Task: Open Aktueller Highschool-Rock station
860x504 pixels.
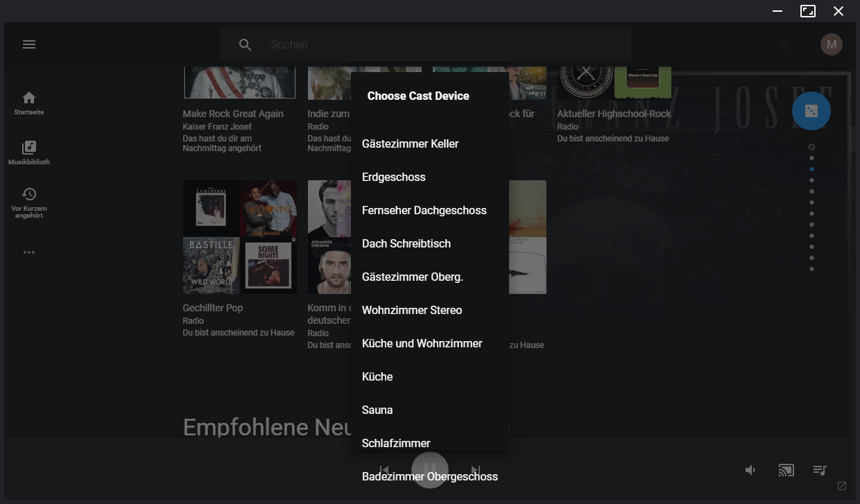Action: (x=614, y=114)
